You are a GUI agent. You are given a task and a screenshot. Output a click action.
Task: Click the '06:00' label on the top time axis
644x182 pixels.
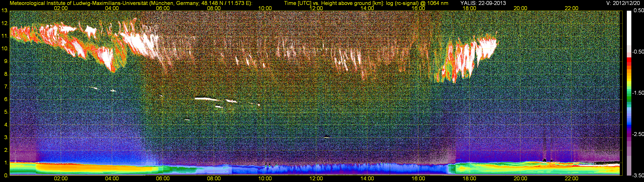coord(163,8)
